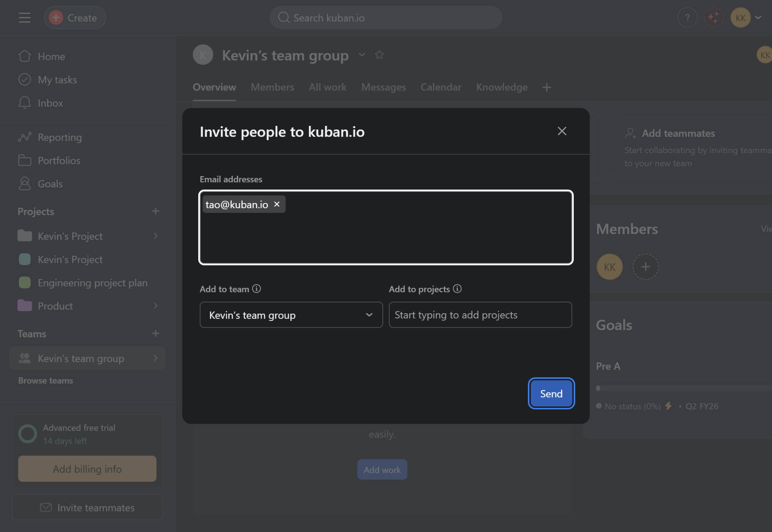This screenshot has height=532, width=772.
Task: Show Add to team info tooltip icon
Action: pos(257,289)
